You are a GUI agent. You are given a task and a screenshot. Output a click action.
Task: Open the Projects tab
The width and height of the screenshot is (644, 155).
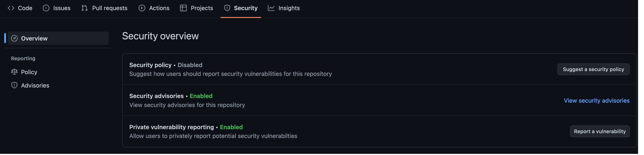(202, 8)
